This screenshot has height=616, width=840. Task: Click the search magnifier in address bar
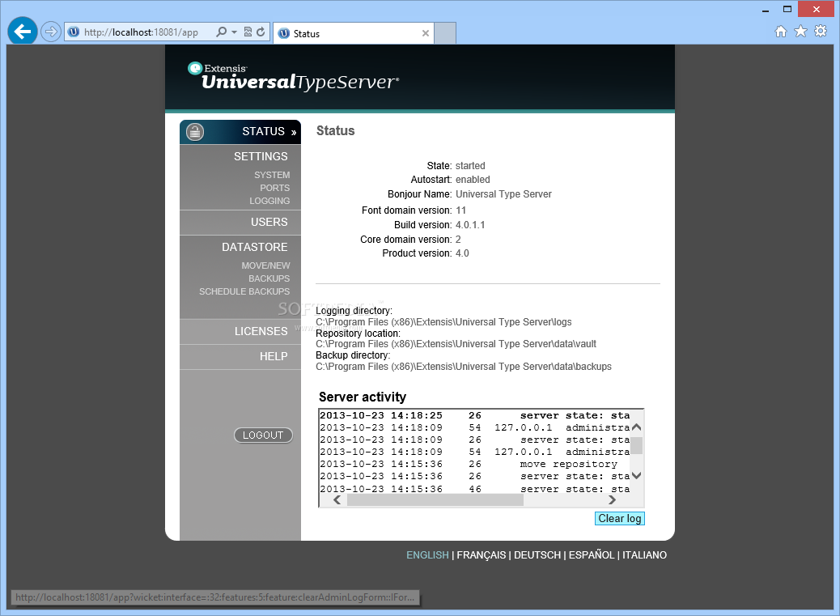(221, 32)
